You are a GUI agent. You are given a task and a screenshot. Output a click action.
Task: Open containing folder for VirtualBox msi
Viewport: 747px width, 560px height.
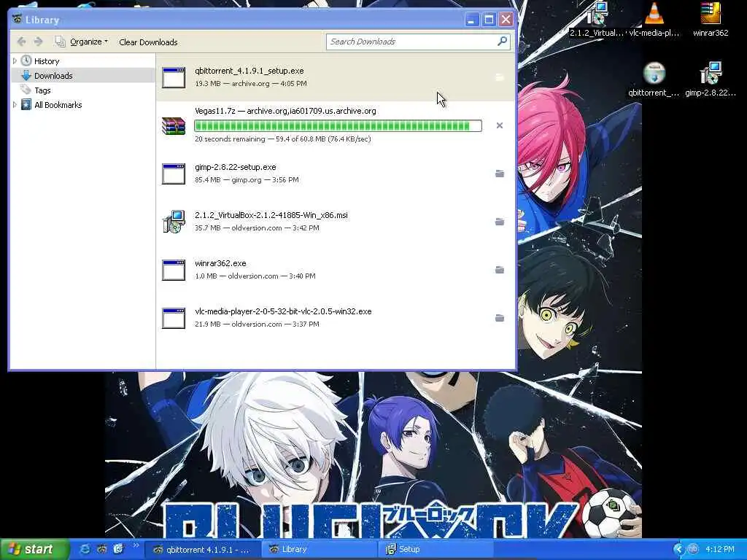pyautogui.click(x=499, y=222)
